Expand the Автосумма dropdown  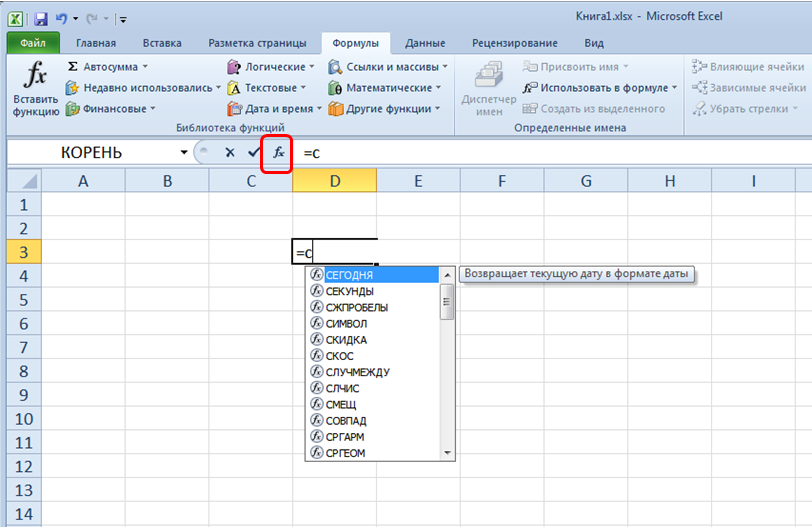pos(145,67)
